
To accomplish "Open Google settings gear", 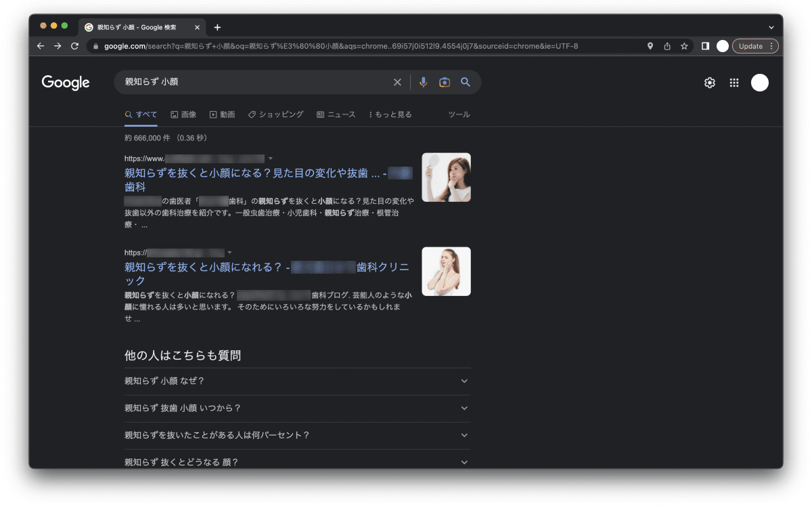I will point(710,83).
